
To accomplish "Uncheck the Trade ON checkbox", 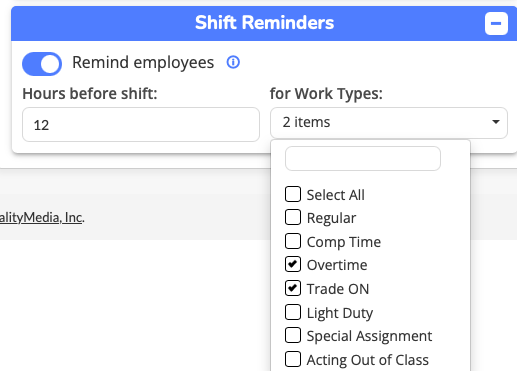I will (293, 288).
